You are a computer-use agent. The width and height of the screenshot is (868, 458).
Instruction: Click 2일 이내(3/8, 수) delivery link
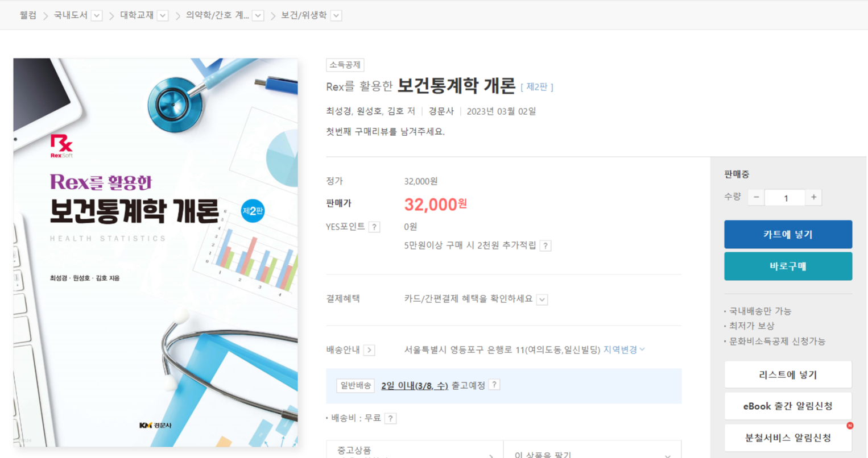click(415, 386)
